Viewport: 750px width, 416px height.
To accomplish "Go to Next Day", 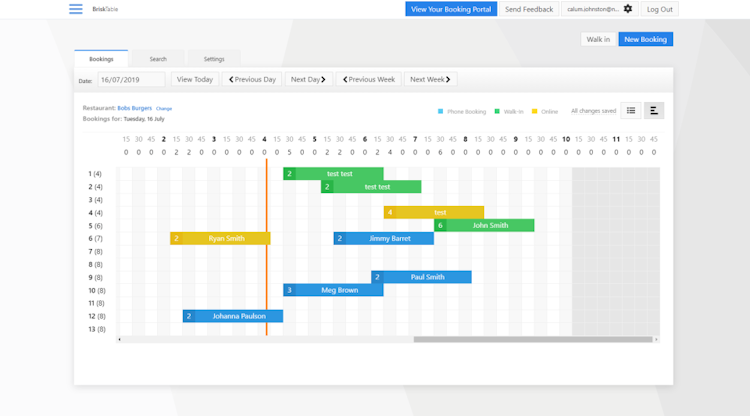I will pyautogui.click(x=308, y=79).
